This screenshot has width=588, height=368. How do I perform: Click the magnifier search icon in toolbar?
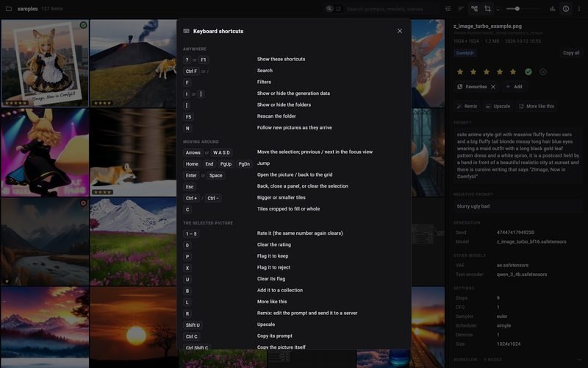click(x=329, y=9)
